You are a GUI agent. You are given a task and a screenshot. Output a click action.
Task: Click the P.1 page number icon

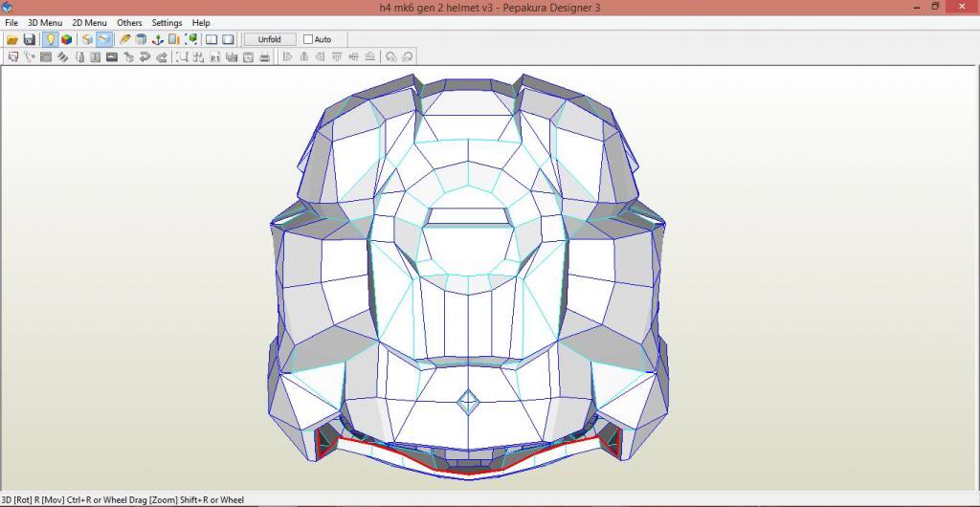coord(215,56)
